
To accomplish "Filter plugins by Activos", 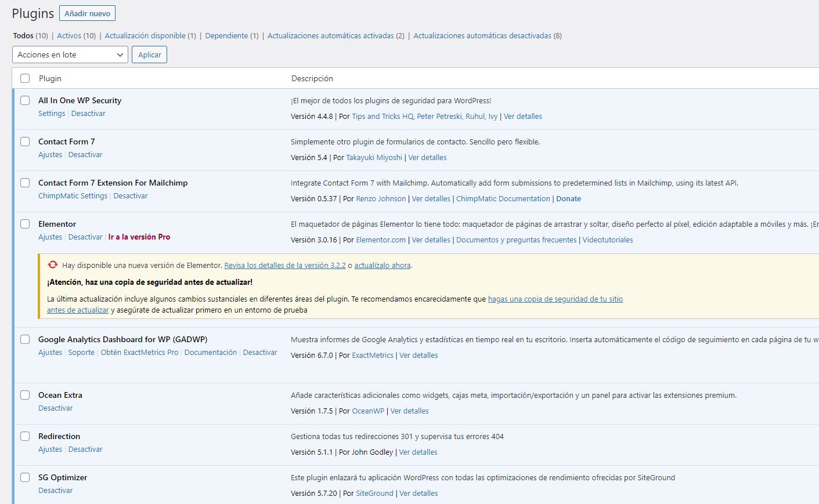I will [69, 35].
